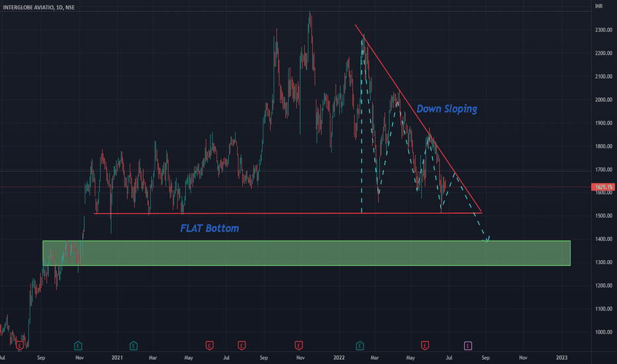Image resolution: width=617 pixels, height=364 pixels.
Task: Select the green support zone rectangle
Action: 307,253
